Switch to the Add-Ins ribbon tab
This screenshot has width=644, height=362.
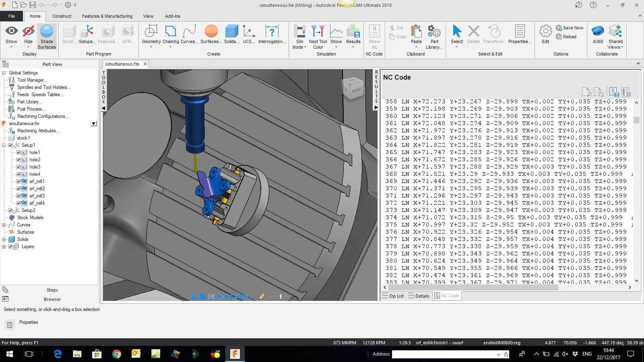[172, 16]
